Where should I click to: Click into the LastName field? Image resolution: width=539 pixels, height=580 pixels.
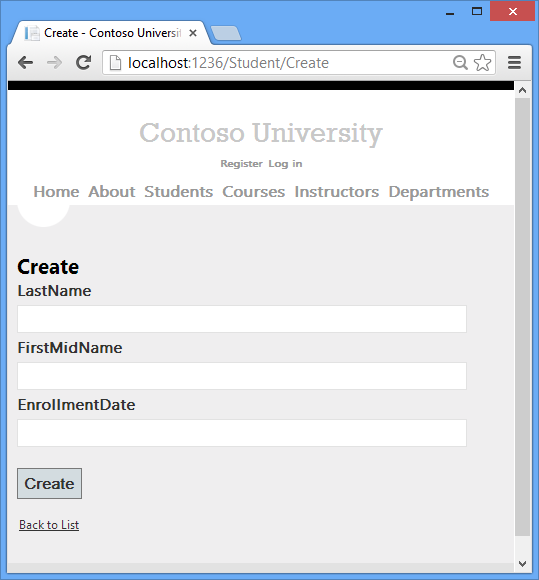click(242, 319)
